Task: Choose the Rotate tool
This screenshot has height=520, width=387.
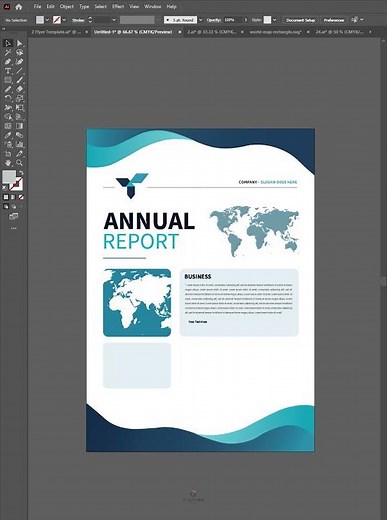Action: point(8,98)
